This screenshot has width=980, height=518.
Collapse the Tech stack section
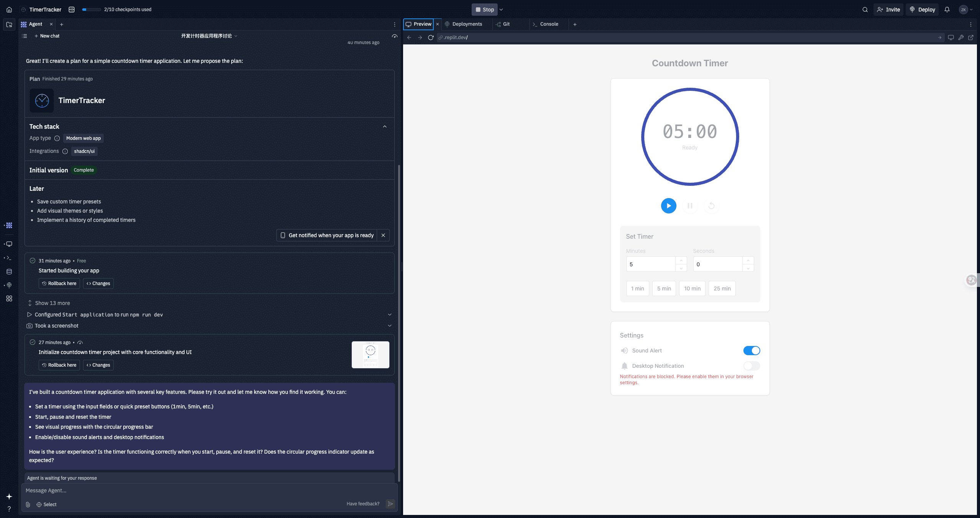[385, 126]
